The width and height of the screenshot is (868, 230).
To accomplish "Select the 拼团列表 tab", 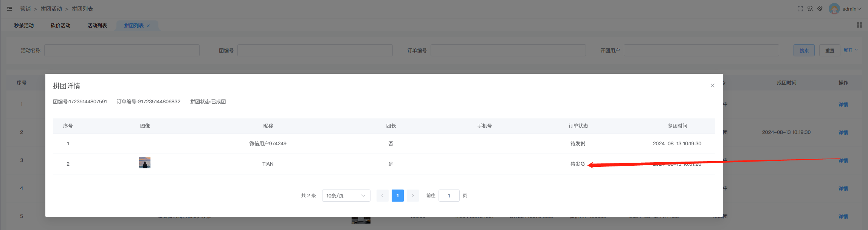I will 134,25.
